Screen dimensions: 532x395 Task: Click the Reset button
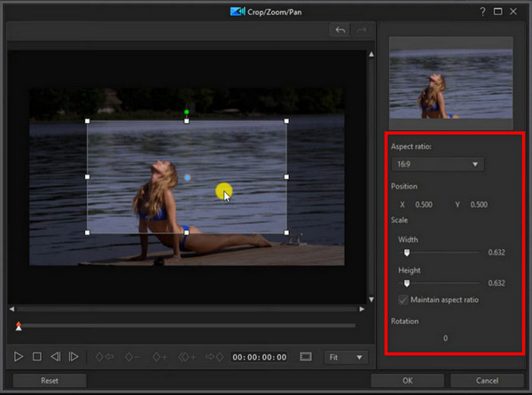(50, 381)
